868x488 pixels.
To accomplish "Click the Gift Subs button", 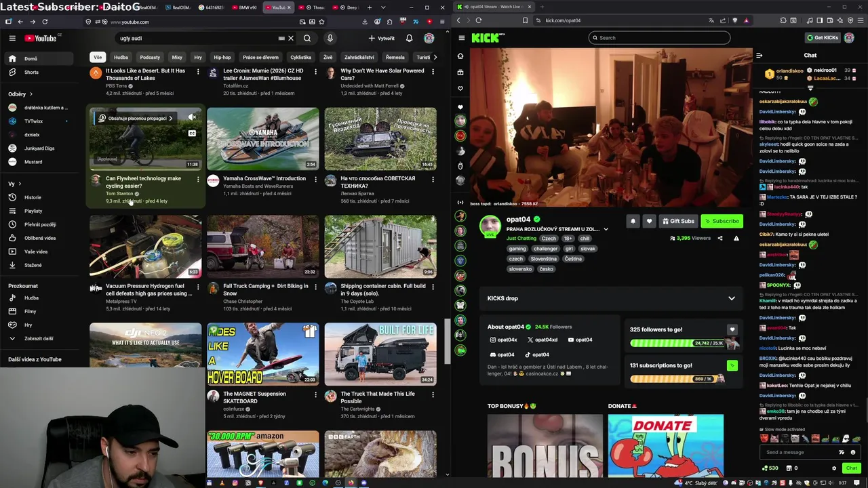I will pos(678,221).
